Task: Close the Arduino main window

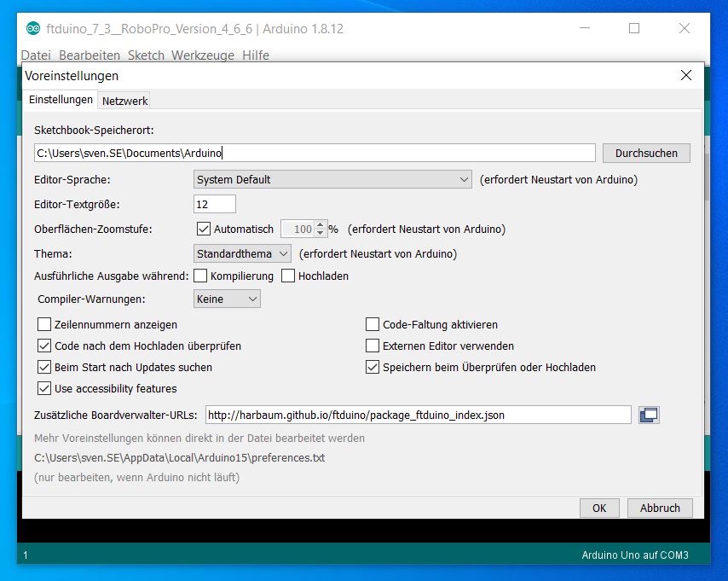Action: click(684, 28)
